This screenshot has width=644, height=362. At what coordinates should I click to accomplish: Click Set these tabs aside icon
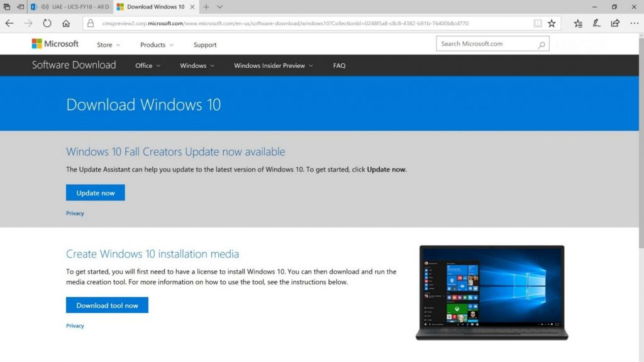pos(20,7)
